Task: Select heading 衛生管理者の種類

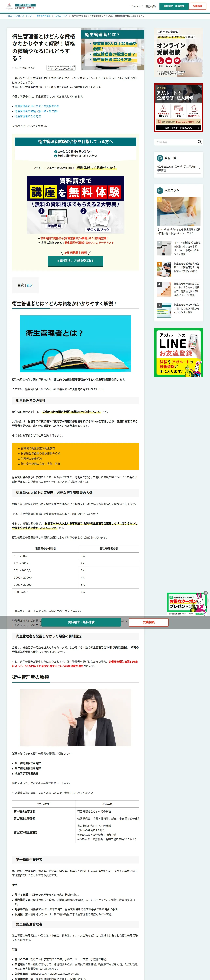Action: (30, 677)
